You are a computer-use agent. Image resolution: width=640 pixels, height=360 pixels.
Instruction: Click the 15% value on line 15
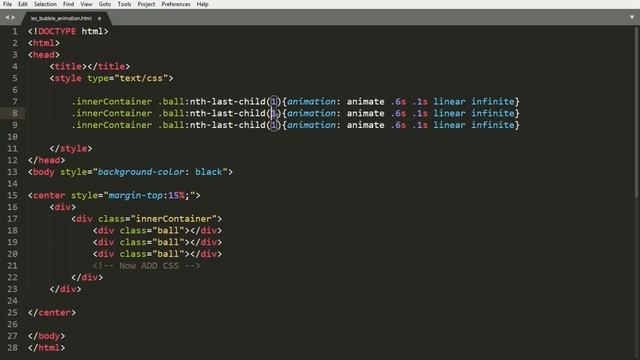click(x=176, y=196)
